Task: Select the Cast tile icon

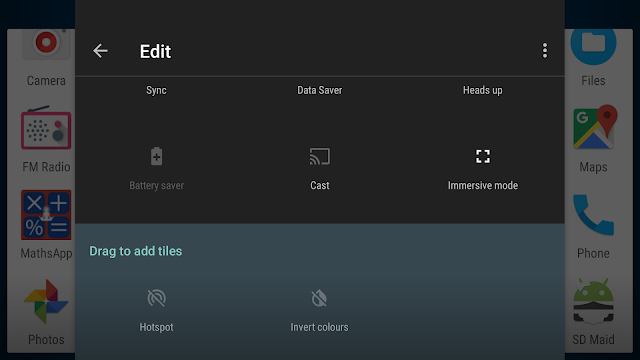Action: [x=320, y=156]
